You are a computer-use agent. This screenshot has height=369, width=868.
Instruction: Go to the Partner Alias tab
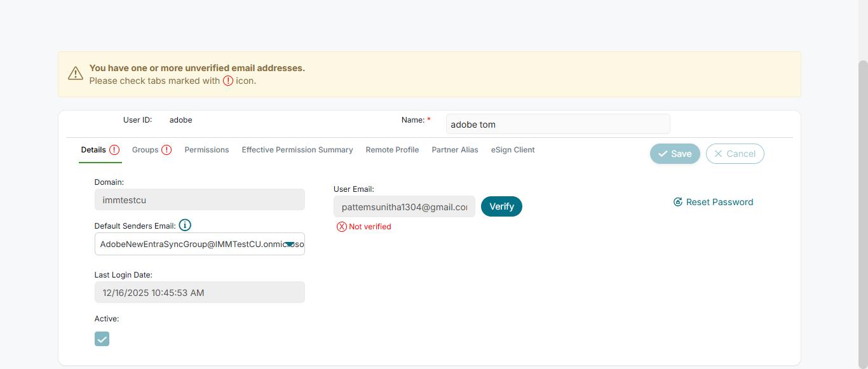click(455, 150)
